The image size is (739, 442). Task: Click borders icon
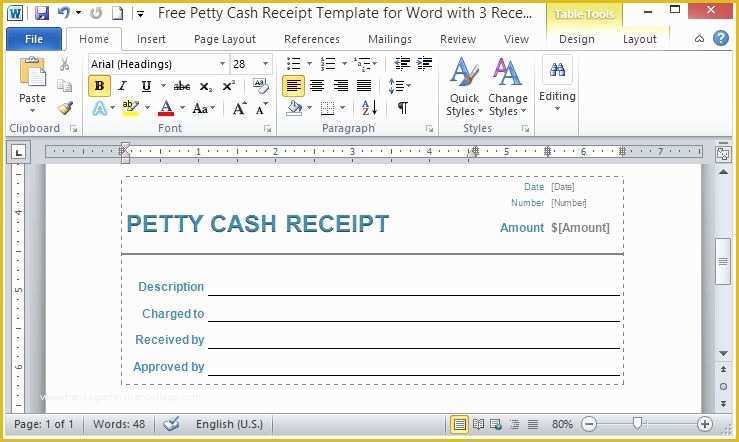pos(328,109)
